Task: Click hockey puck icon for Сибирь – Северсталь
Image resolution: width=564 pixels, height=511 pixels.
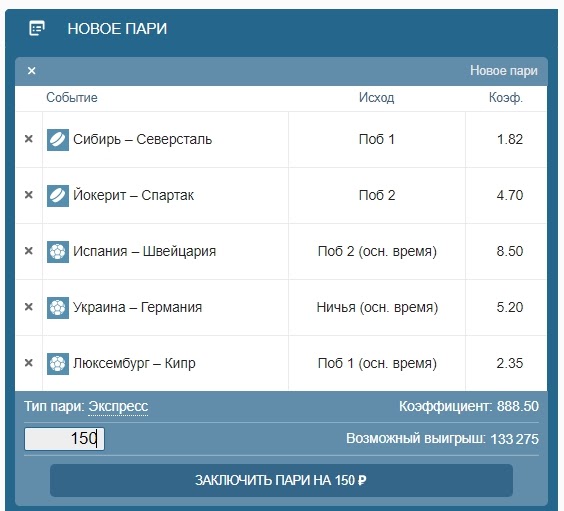Action: pyautogui.click(x=58, y=140)
